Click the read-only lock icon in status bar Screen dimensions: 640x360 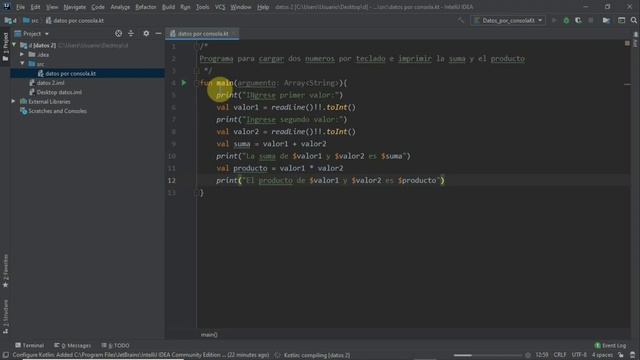620,355
